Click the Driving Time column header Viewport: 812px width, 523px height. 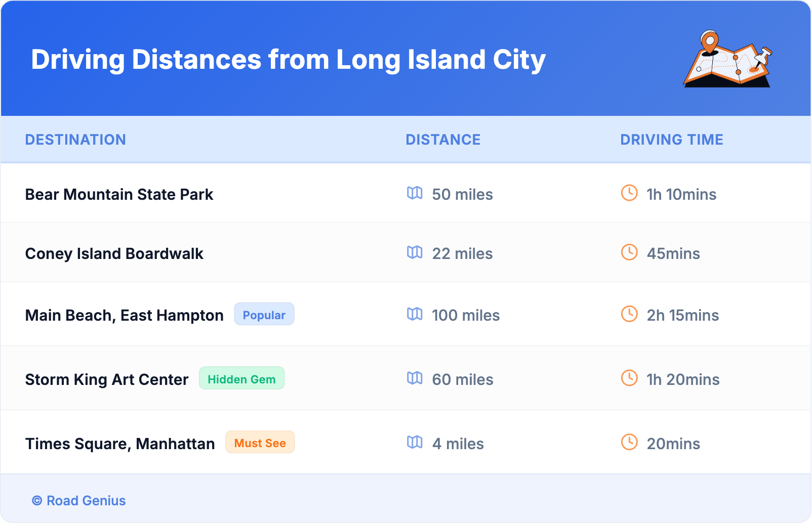671,140
